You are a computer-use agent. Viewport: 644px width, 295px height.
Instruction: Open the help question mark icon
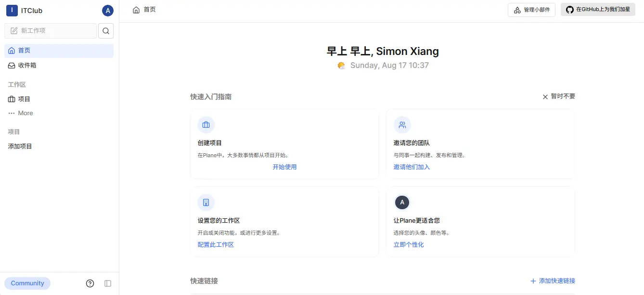click(x=90, y=283)
